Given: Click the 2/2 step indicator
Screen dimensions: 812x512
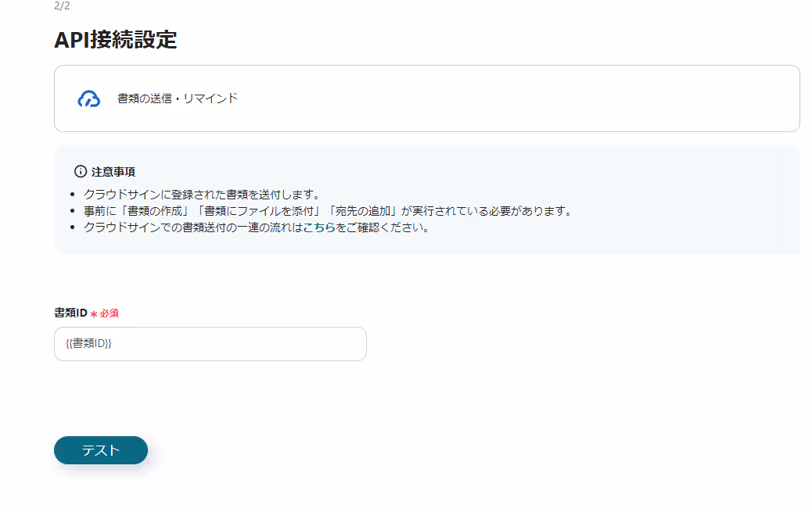Looking at the screenshot, I should (62, 5).
